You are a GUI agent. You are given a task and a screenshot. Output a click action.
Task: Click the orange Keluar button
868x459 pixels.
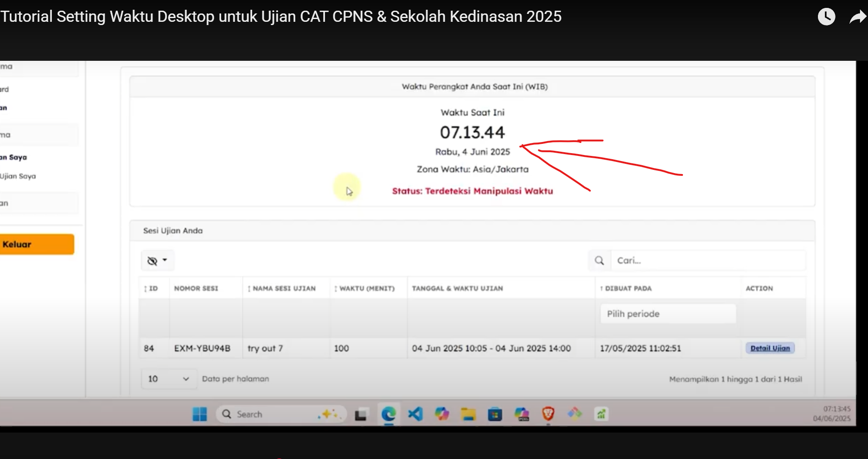pos(36,245)
